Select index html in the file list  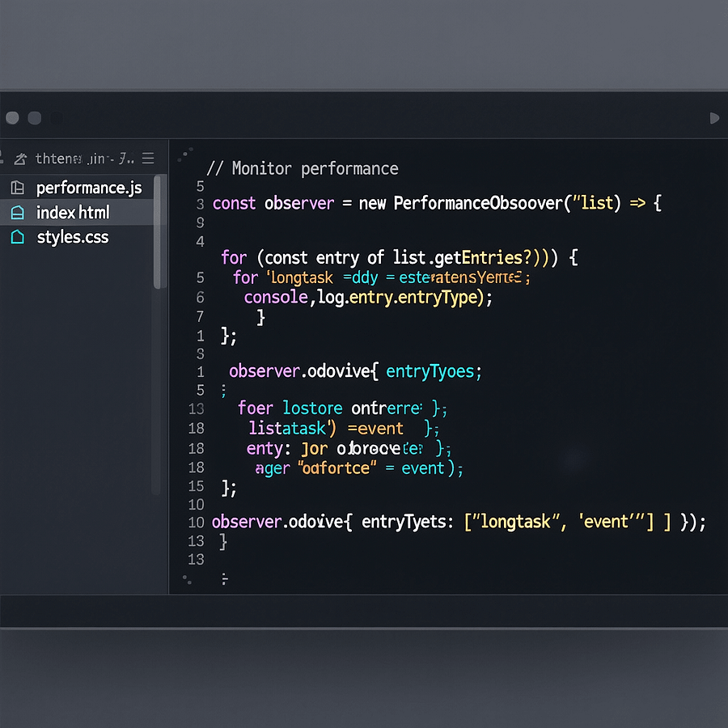click(x=77, y=213)
